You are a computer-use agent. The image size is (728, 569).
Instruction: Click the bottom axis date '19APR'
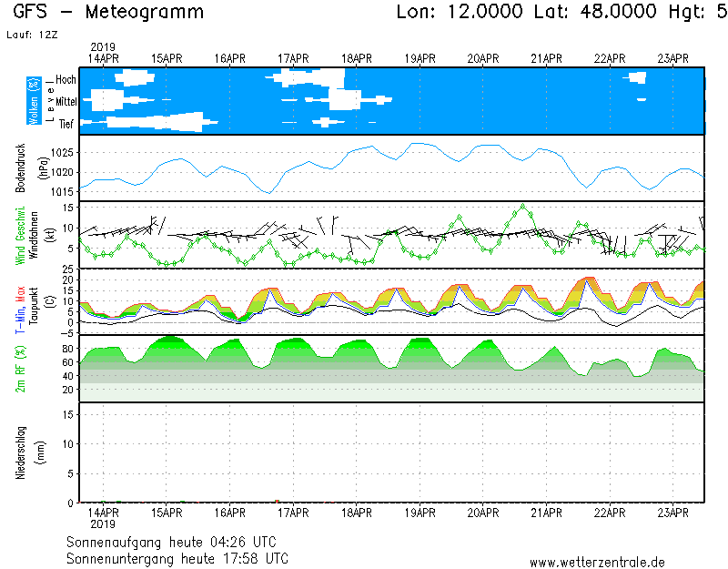tap(420, 513)
